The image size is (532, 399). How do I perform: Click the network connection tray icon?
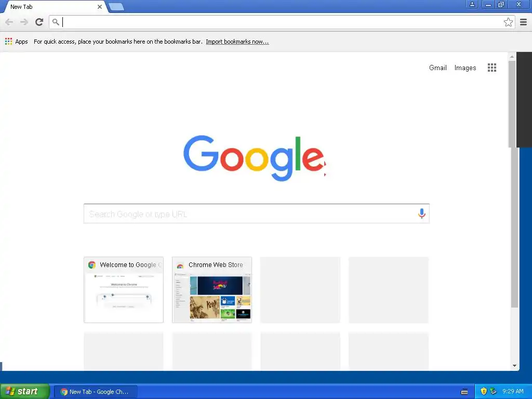[x=493, y=391]
